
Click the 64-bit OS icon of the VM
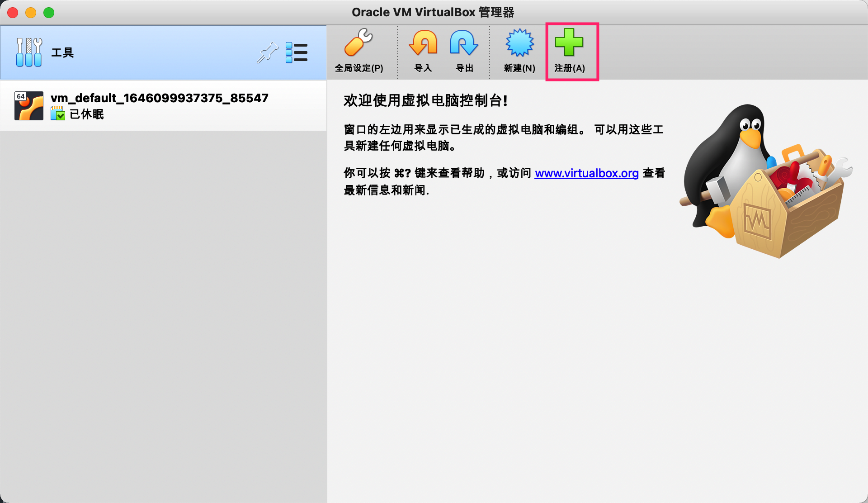29,106
